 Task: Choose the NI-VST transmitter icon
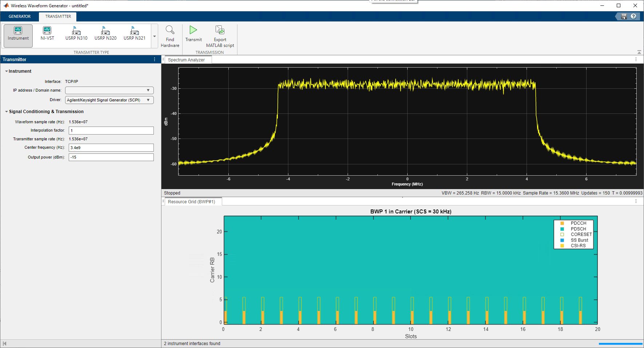point(47,33)
